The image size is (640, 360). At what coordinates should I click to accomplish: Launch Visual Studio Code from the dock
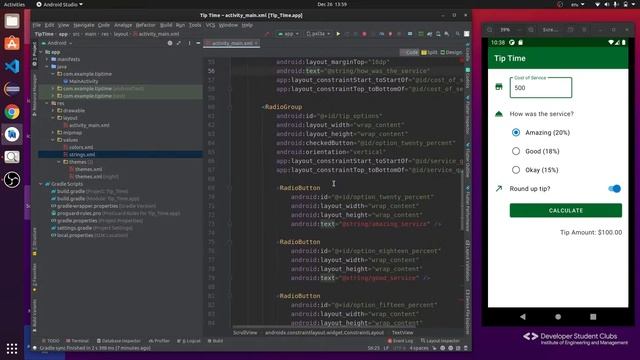(x=12, y=66)
